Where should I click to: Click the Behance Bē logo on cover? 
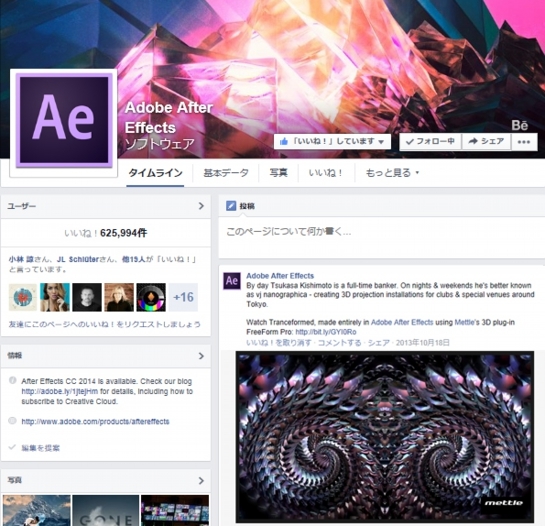click(x=520, y=125)
